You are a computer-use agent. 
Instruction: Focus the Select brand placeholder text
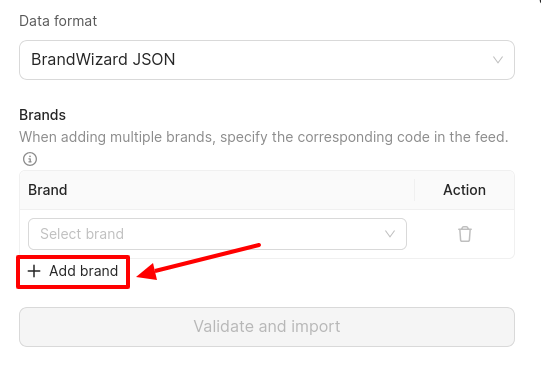point(82,234)
